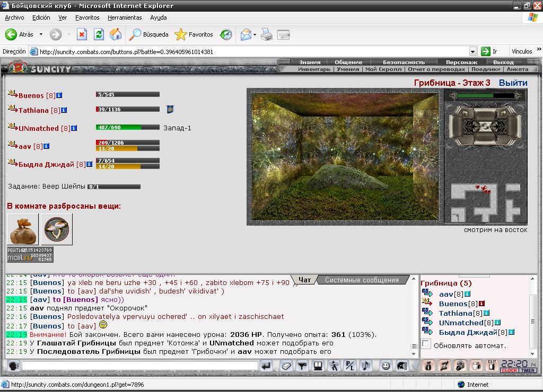Click the speaking head icon left of chat input
Viewport: 543px width, 392px height.
pyautogui.click(x=13, y=366)
